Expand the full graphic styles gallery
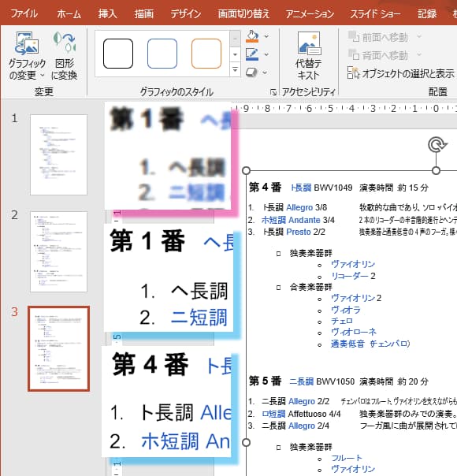The height and width of the screenshot is (476, 457). [235, 69]
